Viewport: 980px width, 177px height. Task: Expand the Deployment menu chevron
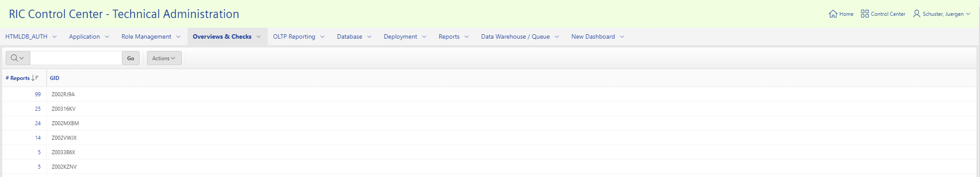(x=424, y=37)
